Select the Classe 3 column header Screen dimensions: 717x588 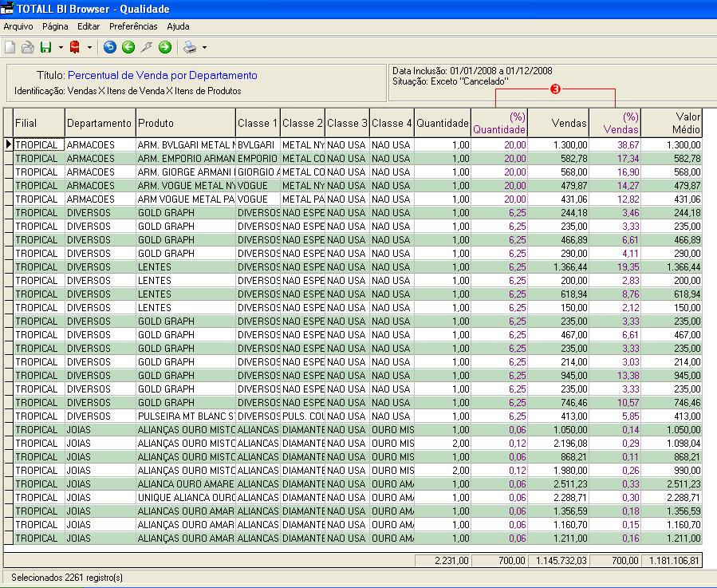[x=347, y=123]
